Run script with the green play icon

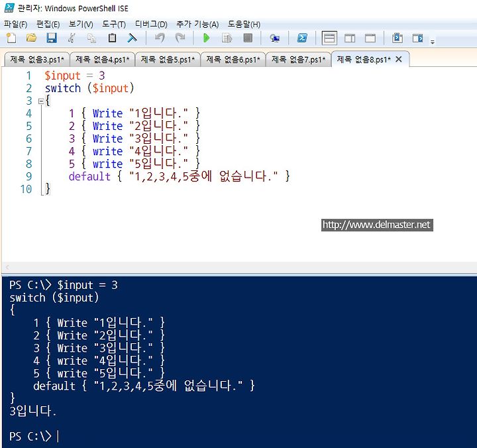[206, 38]
